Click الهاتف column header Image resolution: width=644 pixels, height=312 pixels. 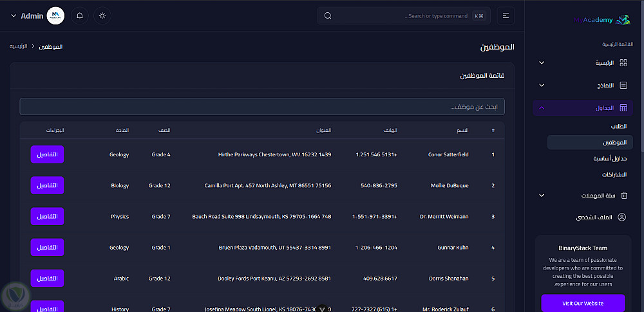pos(390,130)
